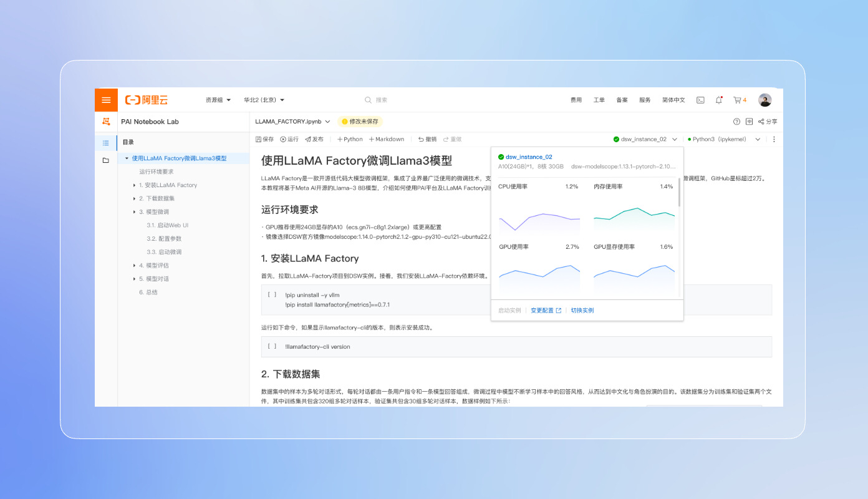Click the llamafactory-cli version code cell
Viewport: 868px width, 499px height.
(x=516, y=347)
